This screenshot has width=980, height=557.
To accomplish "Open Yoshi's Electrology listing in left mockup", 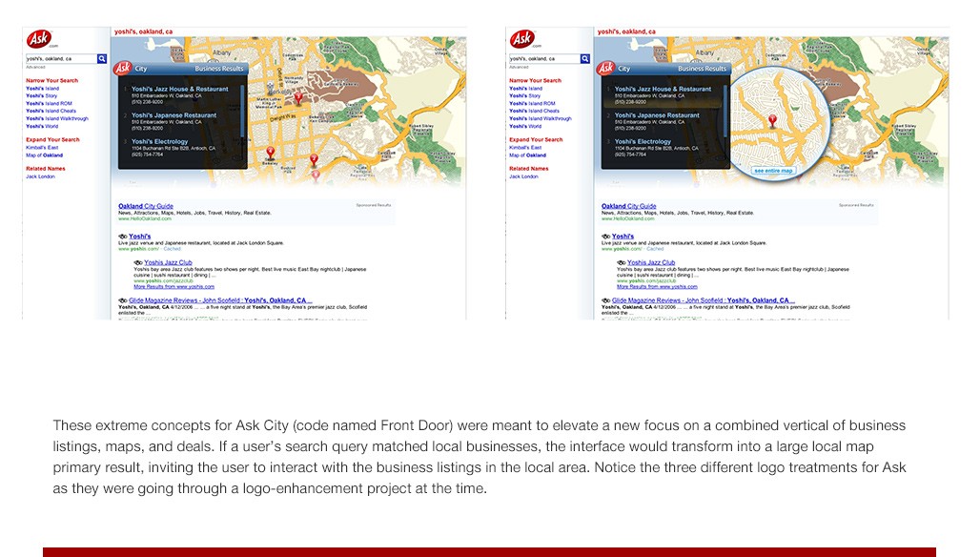I will 159,141.
